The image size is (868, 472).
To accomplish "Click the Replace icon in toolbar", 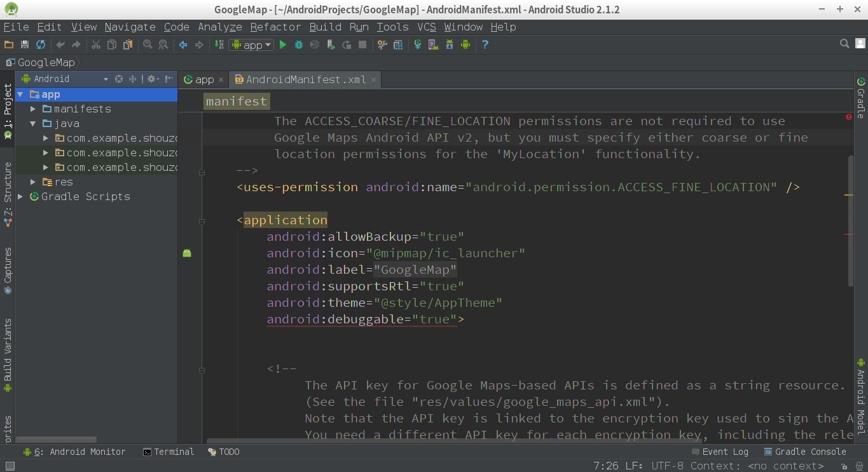I will tap(163, 44).
